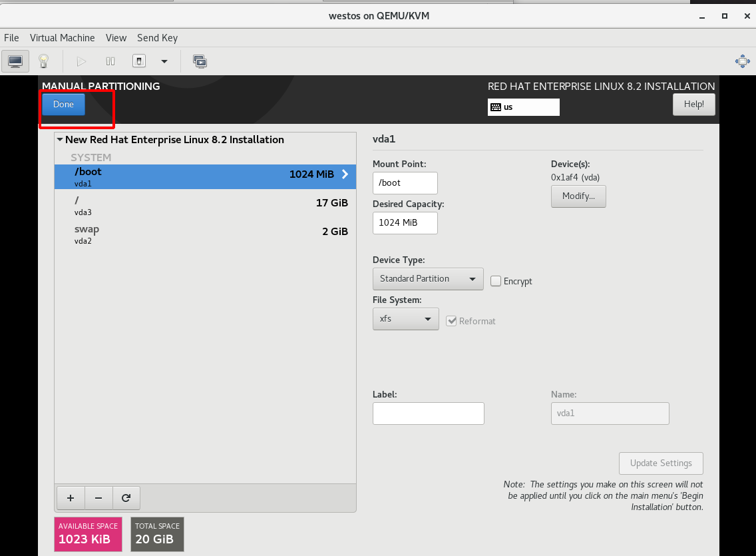Toggle fullscreen icon at toolbar right
This screenshot has width=756, height=556.
742,61
